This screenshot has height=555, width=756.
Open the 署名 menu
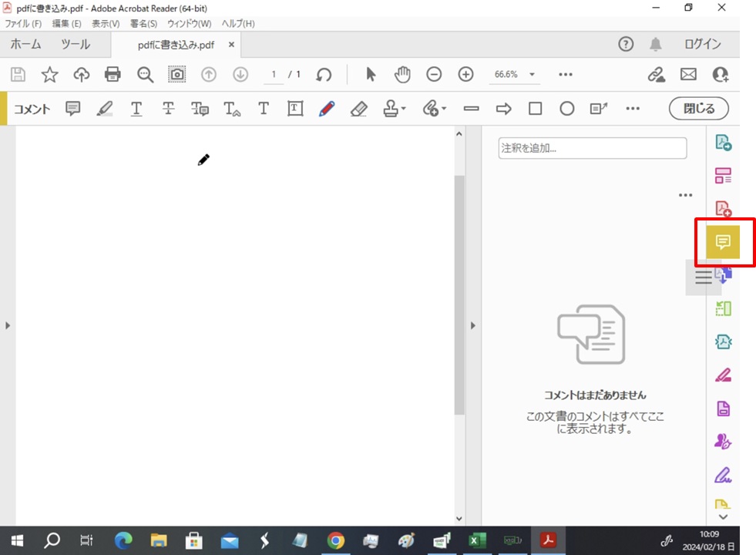[x=143, y=24]
